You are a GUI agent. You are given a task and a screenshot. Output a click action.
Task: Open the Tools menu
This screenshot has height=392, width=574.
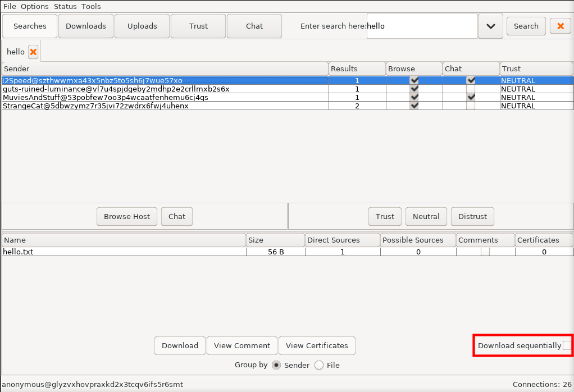(91, 6)
